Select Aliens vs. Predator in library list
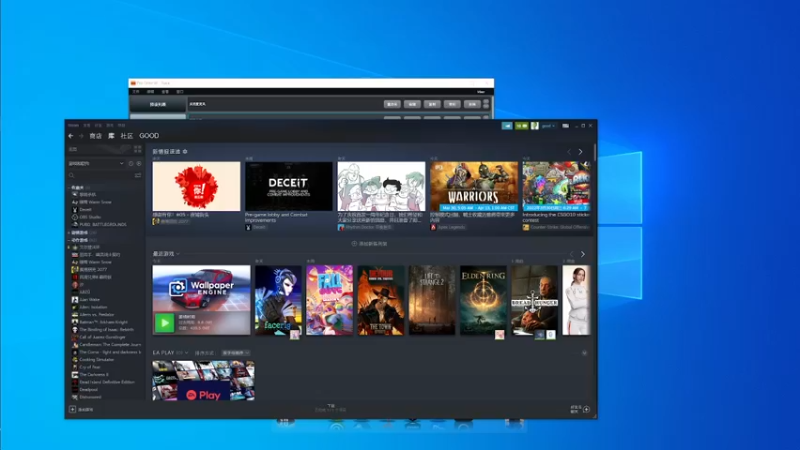Viewport: 800px width, 450px height. [96, 315]
